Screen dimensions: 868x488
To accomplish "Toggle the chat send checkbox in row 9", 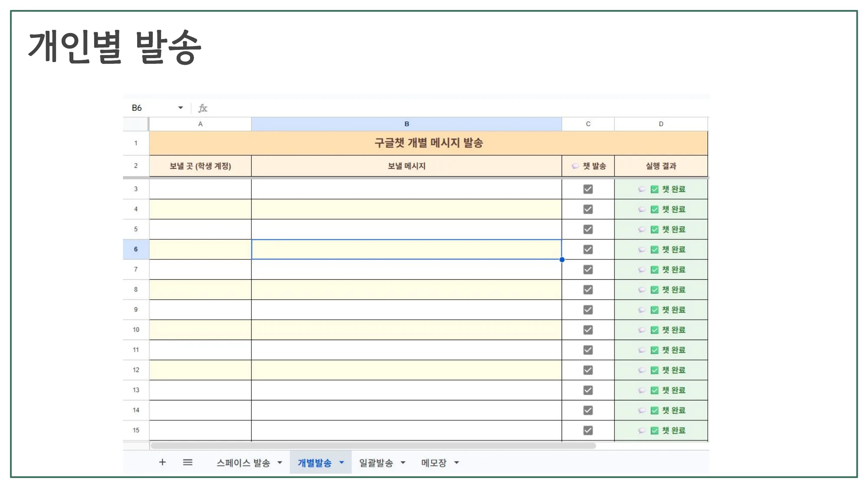I will tap(588, 310).
